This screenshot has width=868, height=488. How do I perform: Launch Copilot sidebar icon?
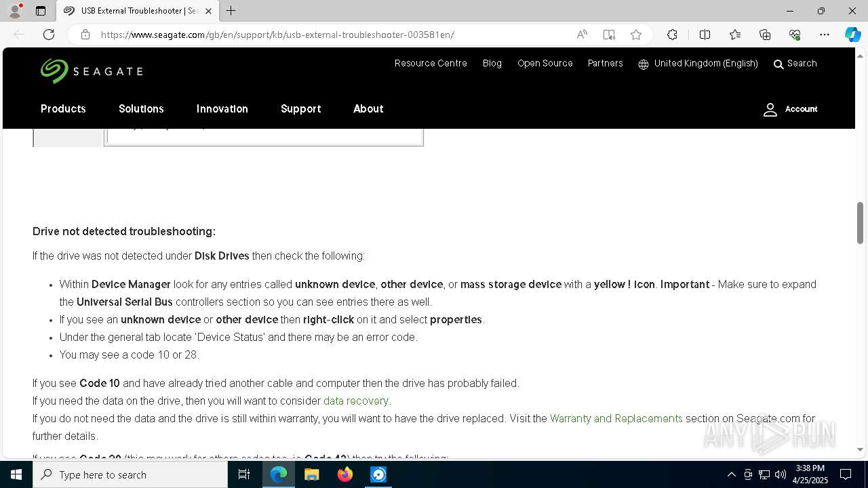click(852, 35)
